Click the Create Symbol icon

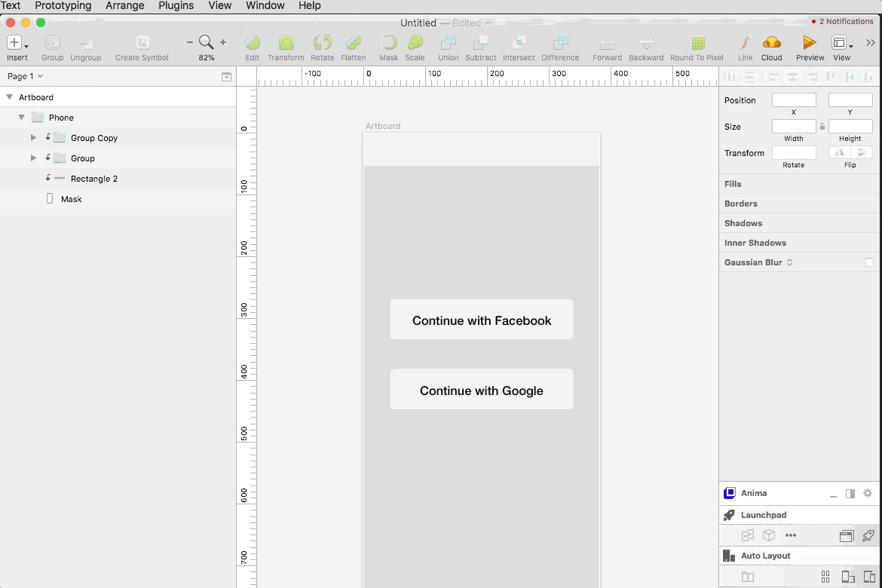[x=142, y=44]
